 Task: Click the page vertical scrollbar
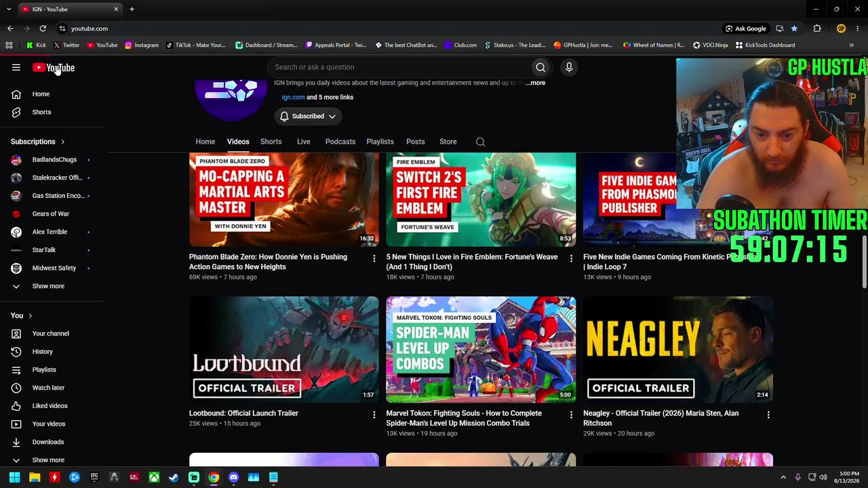pyautogui.click(x=865, y=262)
